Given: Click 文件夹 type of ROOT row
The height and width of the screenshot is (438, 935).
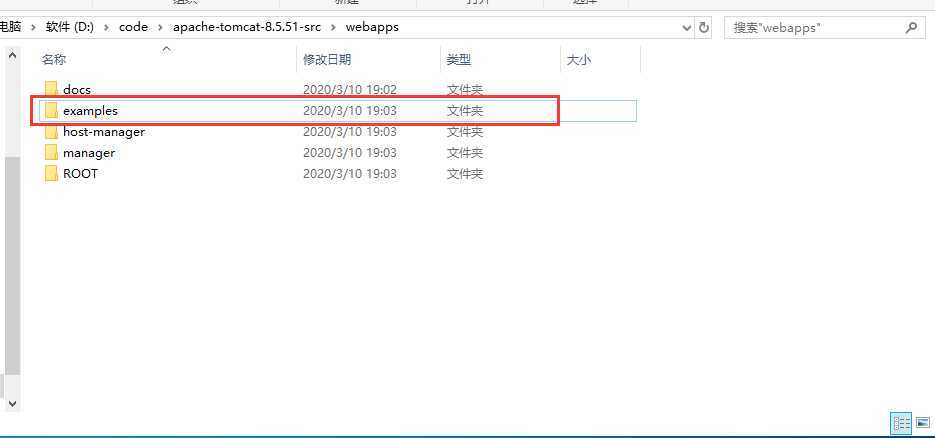Looking at the screenshot, I should pos(465,173).
